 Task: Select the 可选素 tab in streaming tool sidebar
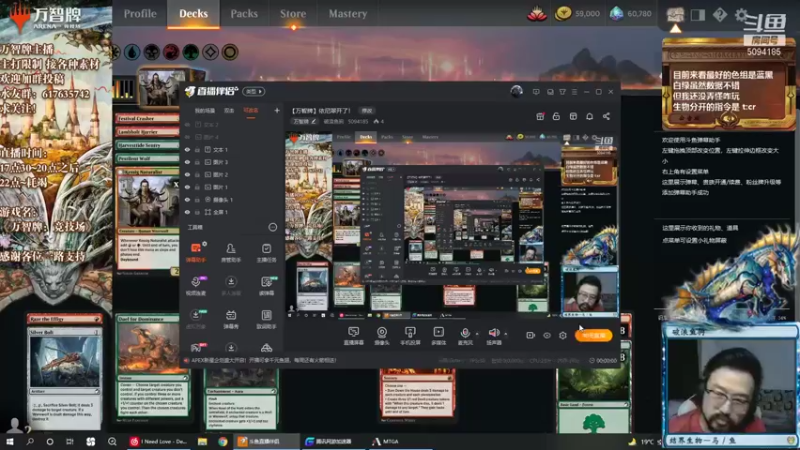click(x=251, y=111)
